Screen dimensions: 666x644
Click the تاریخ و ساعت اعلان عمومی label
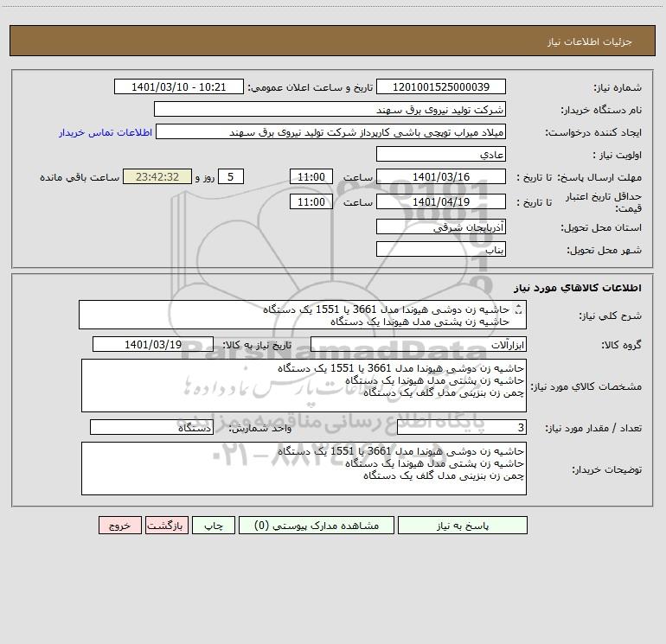click(x=311, y=87)
